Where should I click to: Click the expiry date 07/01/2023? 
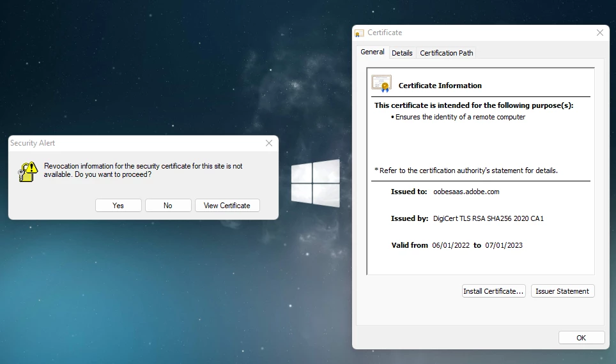(504, 245)
